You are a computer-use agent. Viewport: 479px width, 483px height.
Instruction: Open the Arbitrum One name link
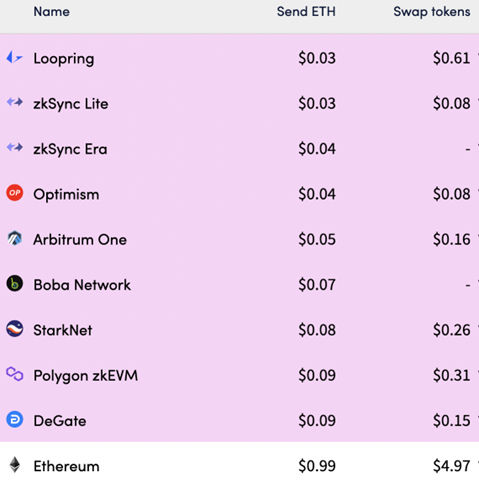pos(80,240)
